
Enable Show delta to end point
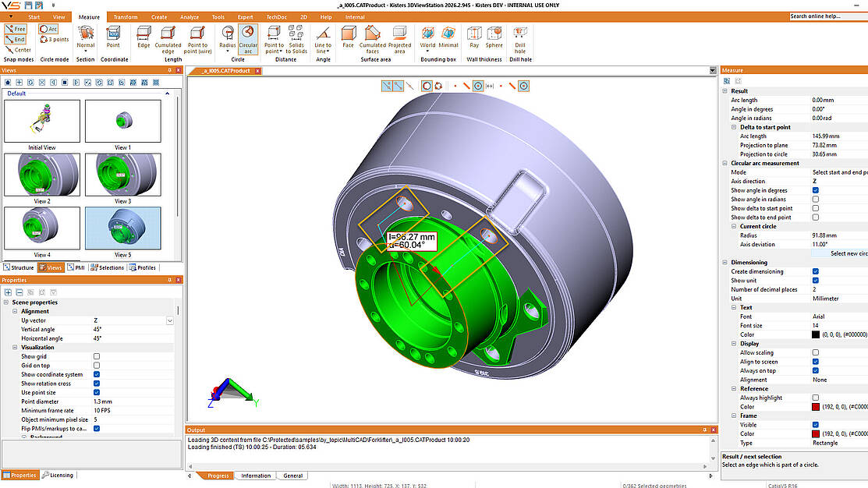tap(816, 217)
